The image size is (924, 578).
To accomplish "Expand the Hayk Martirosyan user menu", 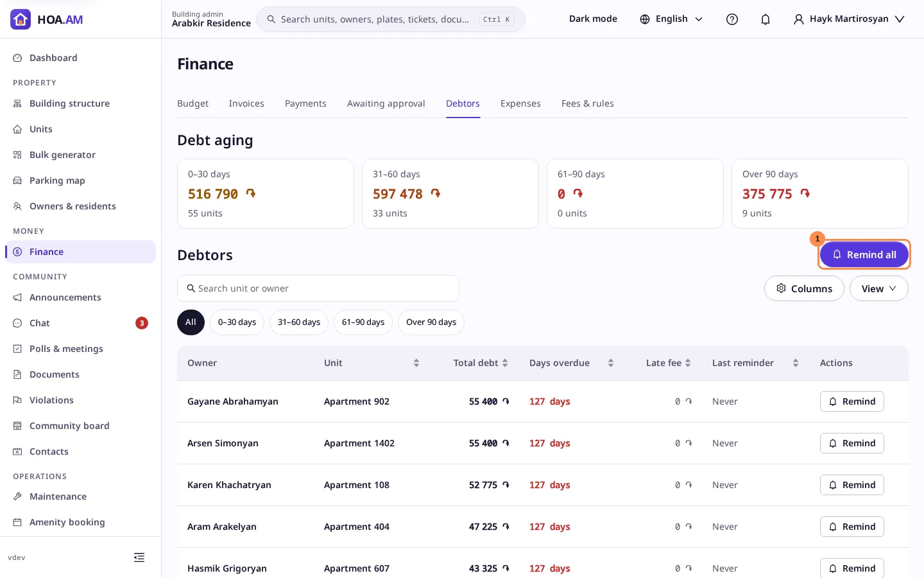I will 849,19.
